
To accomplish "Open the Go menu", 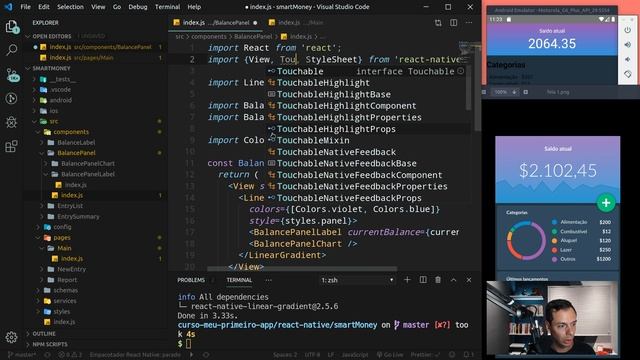I will (117, 7).
